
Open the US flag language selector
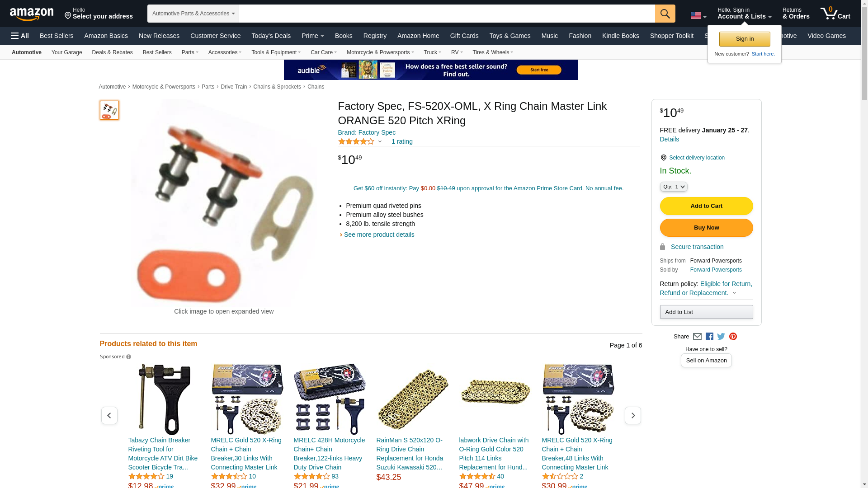click(x=698, y=16)
